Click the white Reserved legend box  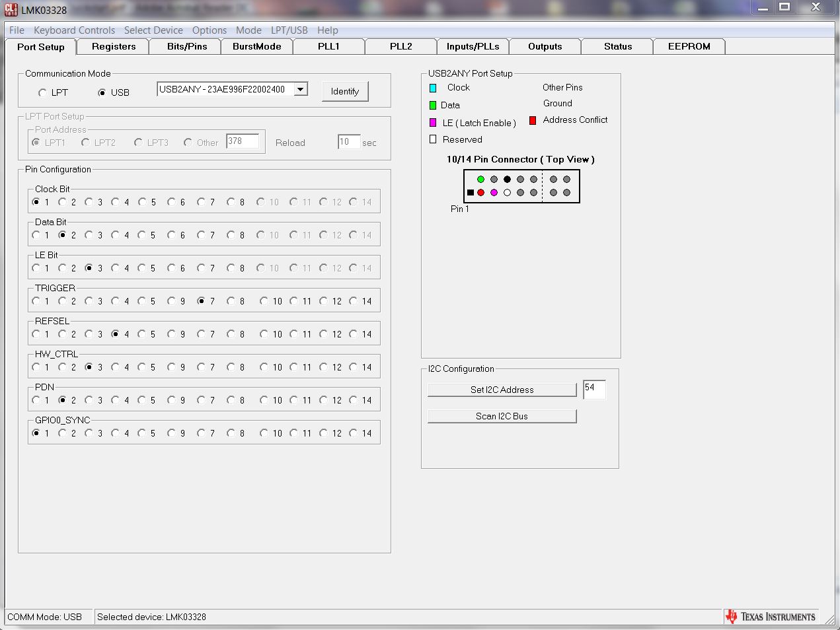pos(433,139)
